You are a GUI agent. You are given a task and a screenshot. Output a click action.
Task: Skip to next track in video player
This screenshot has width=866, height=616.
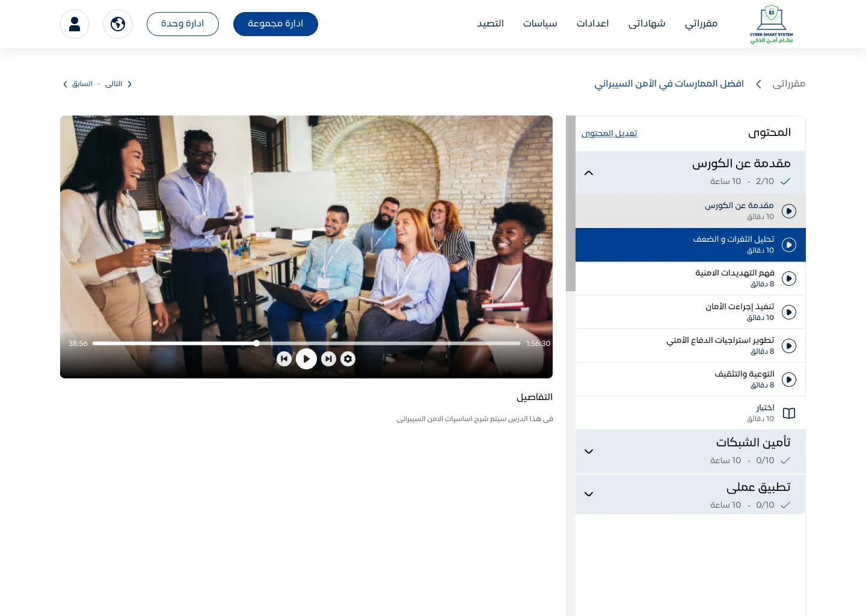tap(328, 359)
